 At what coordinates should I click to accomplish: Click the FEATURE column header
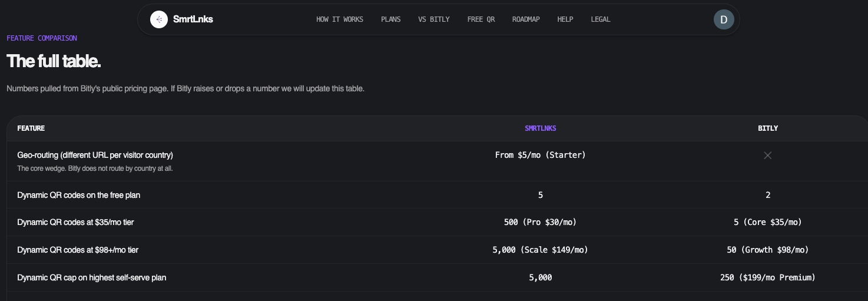coord(31,128)
